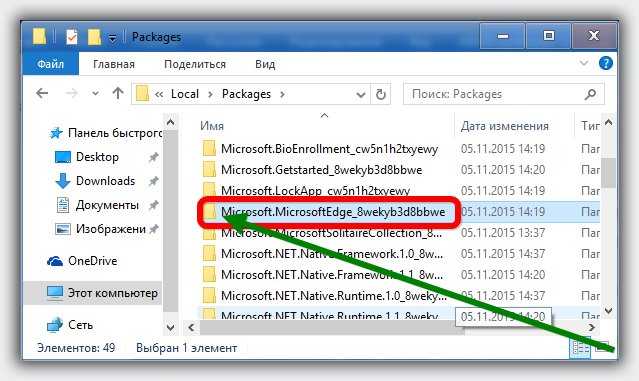The image size is (639, 381).
Task: Click the New folder icon in title bar
Action: pos(94,37)
